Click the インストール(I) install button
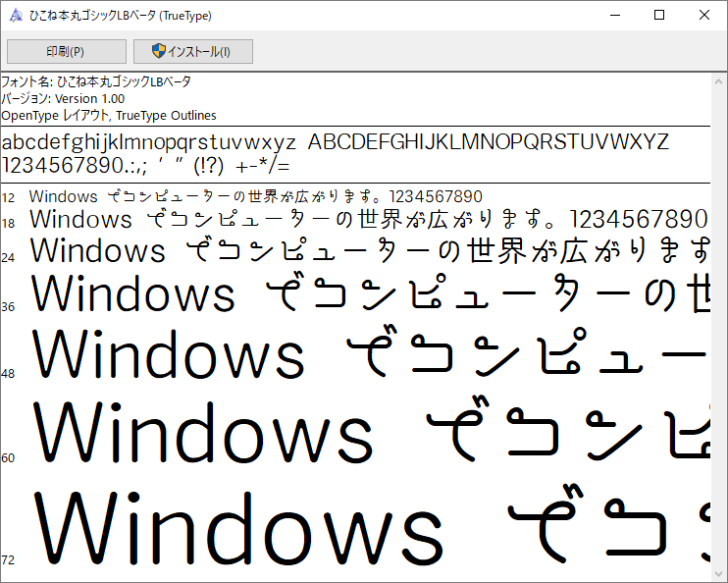This screenshot has width=728, height=583. [192, 51]
